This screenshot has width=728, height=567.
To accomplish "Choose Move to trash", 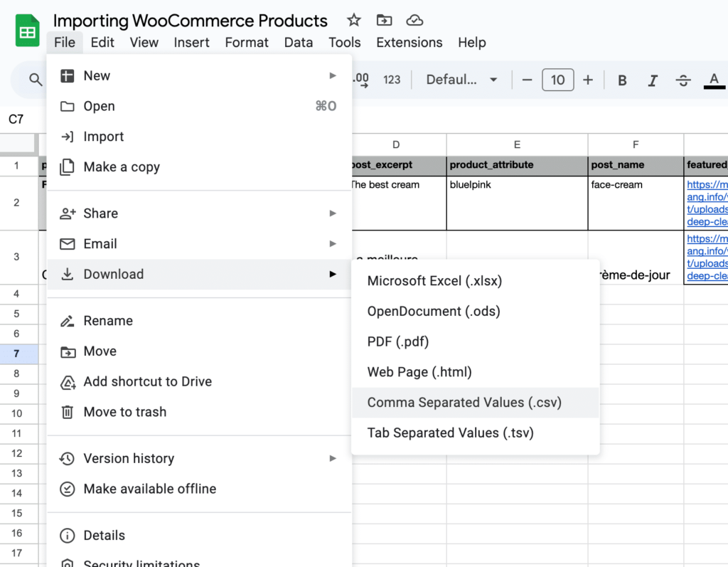I will [x=199, y=412].
